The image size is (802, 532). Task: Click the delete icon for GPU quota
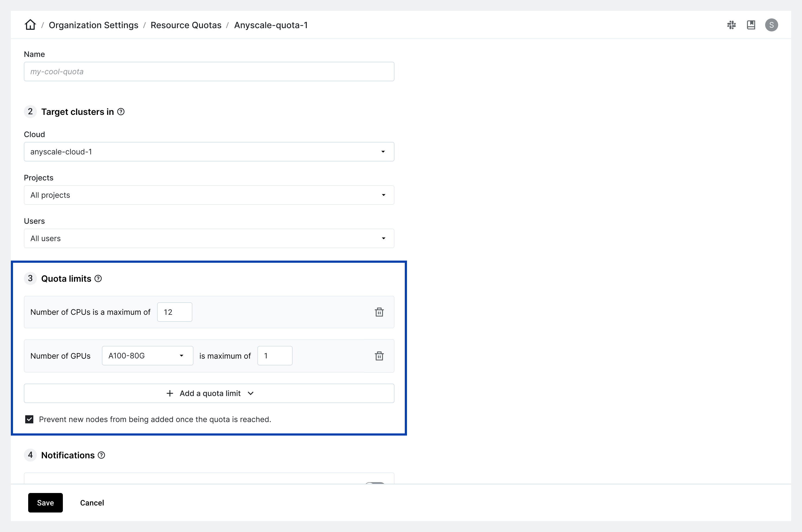[378, 356]
